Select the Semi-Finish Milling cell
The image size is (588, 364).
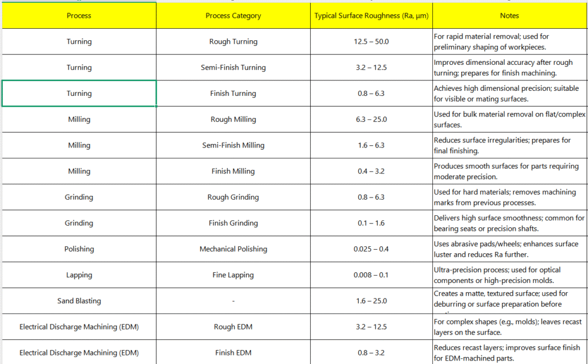(x=233, y=145)
